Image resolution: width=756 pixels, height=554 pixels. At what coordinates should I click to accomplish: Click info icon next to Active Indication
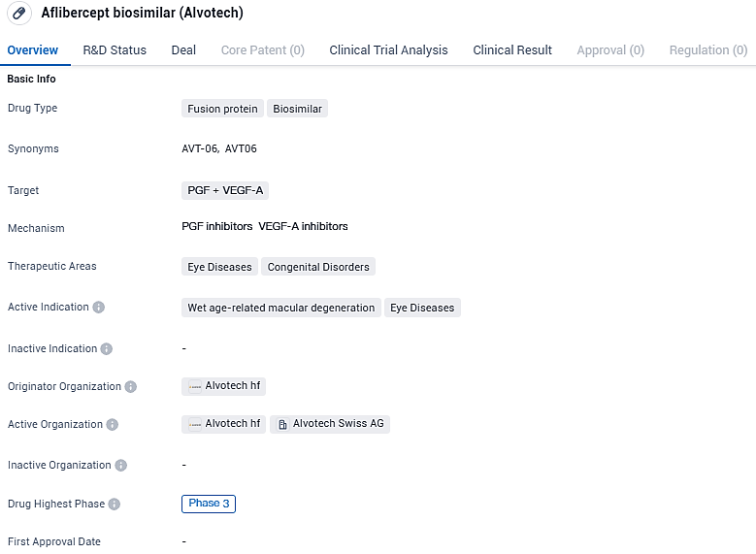click(98, 308)
